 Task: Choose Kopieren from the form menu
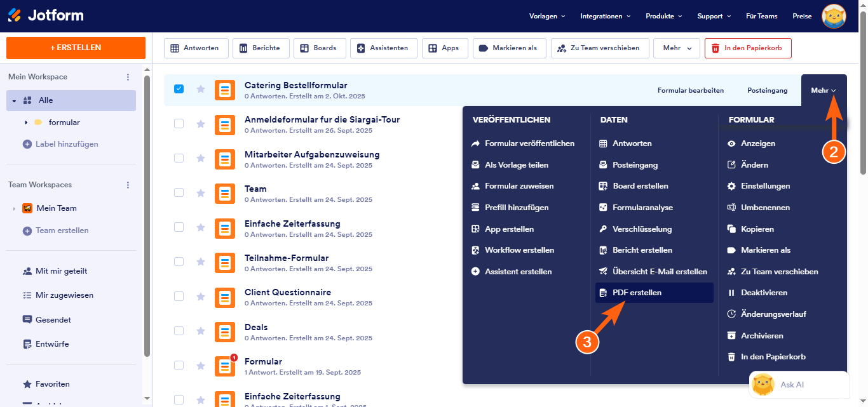click(x=750, y=229)
